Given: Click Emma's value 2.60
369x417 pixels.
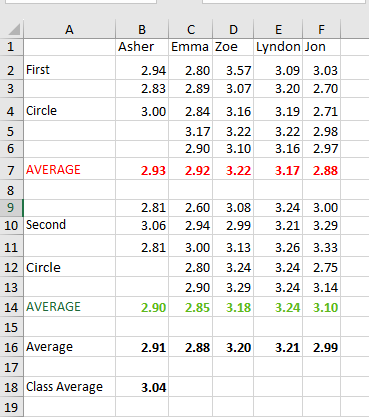Looking at the screenshot, I should tap(191, 208).
